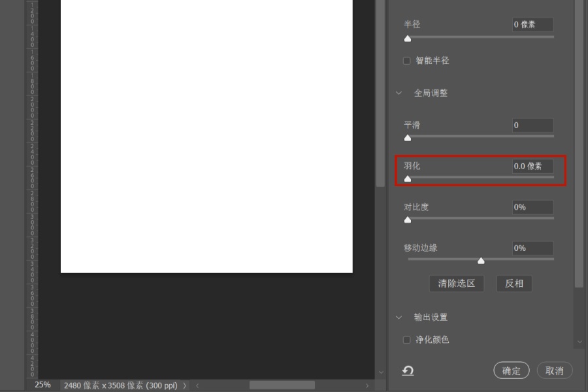Click the 移动边缘 slider handle
Viewport: 588px width, 392px height.
[481, 261]
